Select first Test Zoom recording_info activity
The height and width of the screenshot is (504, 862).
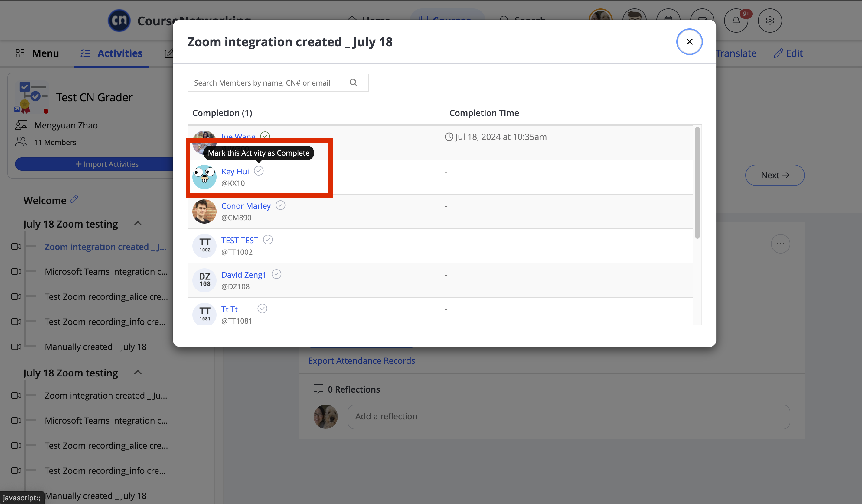(x=105, y=321)
